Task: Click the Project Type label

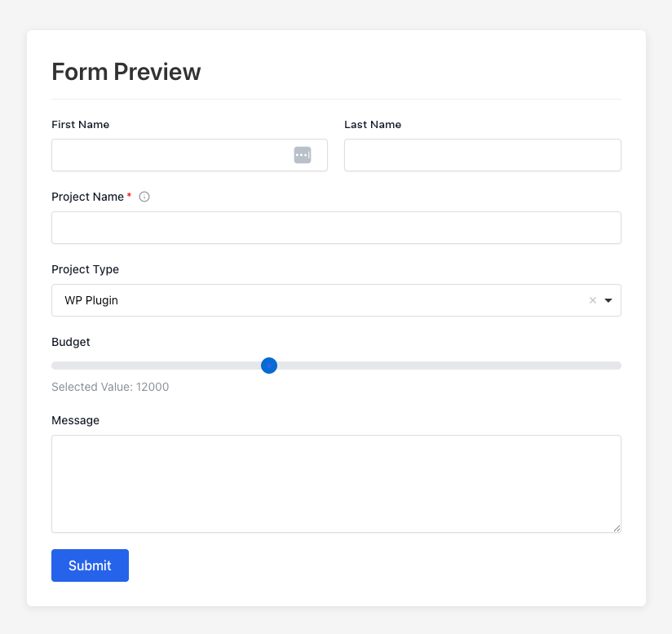Action: pos(85,269)
